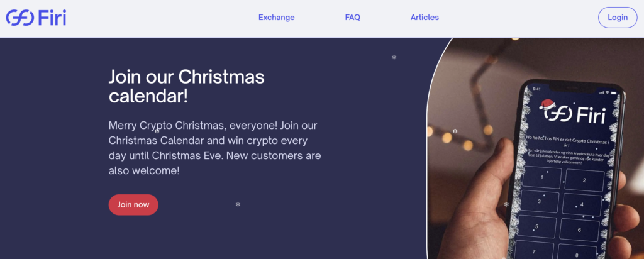Click the Firi logo in header
644x259 pixels.
click(36, 18)
